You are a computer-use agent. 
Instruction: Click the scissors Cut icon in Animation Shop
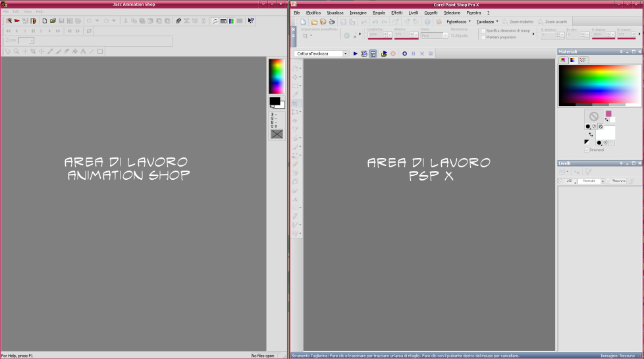(x=125, y=20)
